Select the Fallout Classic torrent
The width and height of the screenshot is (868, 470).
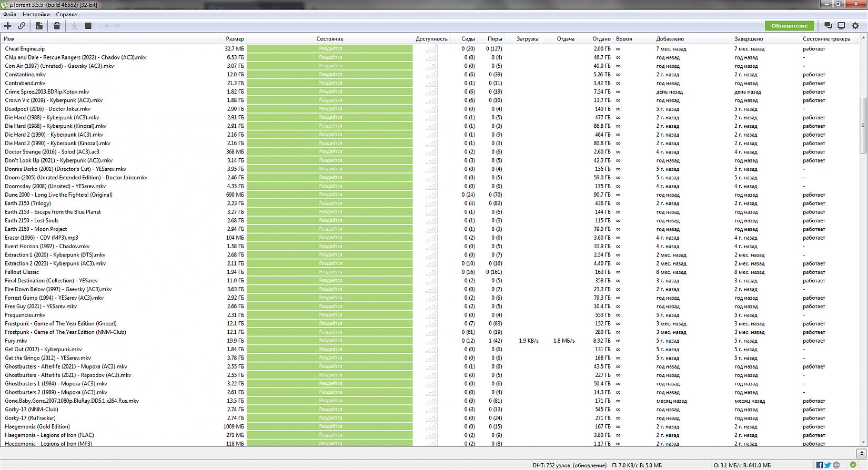point(22,272)
